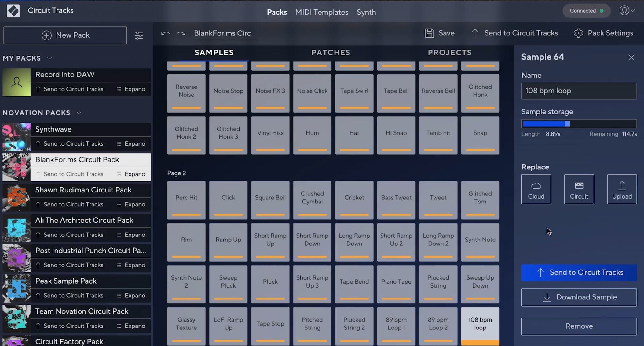Image resolution: width=644 pixels, height=346 pixels.
Task: Select the Tape Swirl sample pad
Action: (x=354, y=93)
